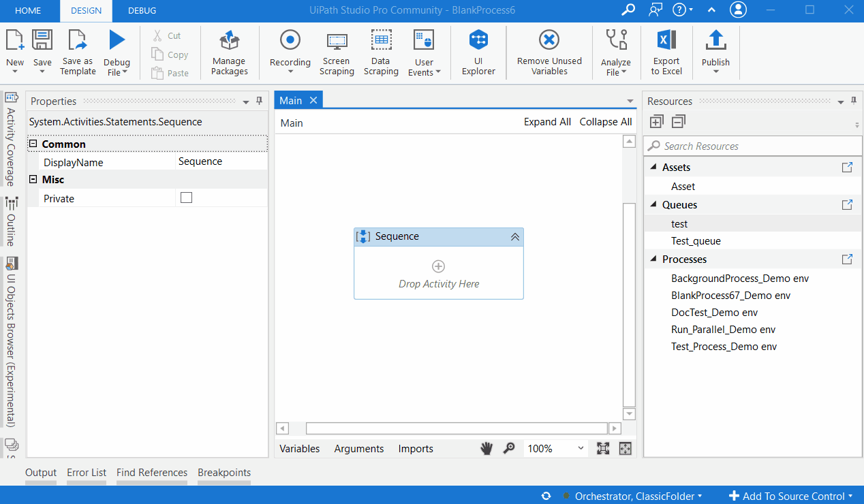
Task: Expand all resources with plus icon
Action: point(656,122)
